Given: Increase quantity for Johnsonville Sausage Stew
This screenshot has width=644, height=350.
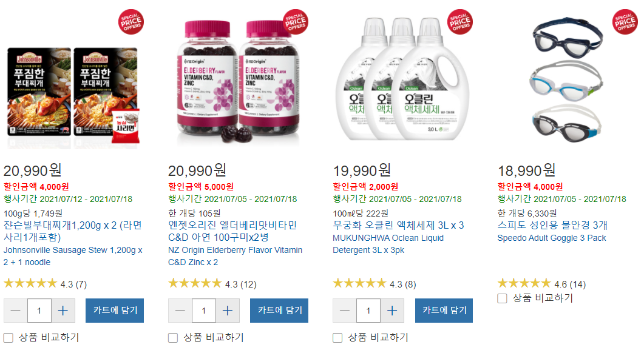Looking at the screenshot, I should click(63, 311).
